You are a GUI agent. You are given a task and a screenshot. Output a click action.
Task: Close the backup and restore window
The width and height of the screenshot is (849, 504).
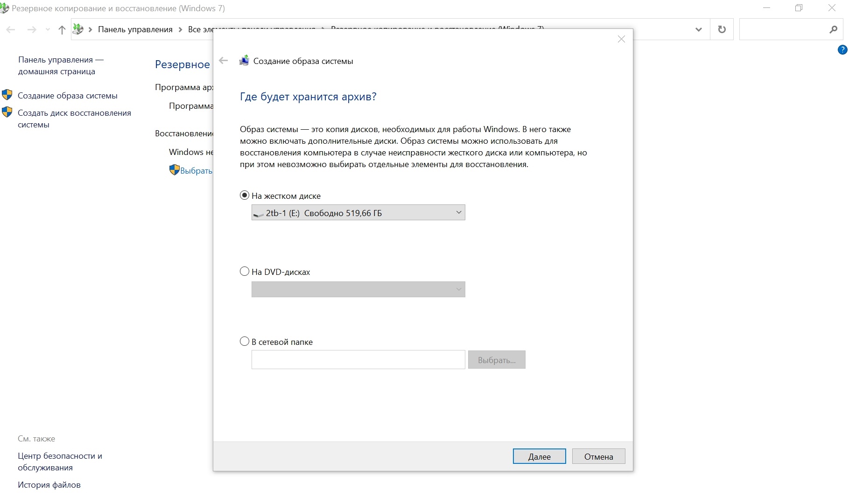(832, 8)
